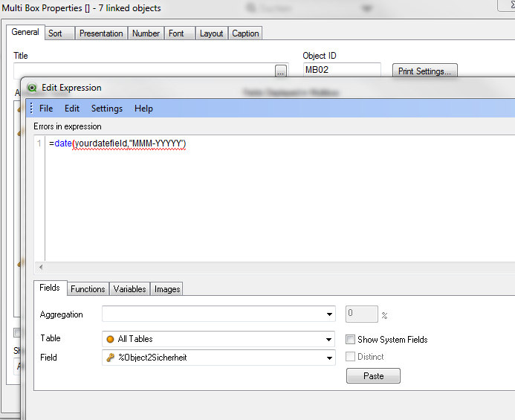Select the Fields tab
515x420 pixels.
(x=50, y=288)
